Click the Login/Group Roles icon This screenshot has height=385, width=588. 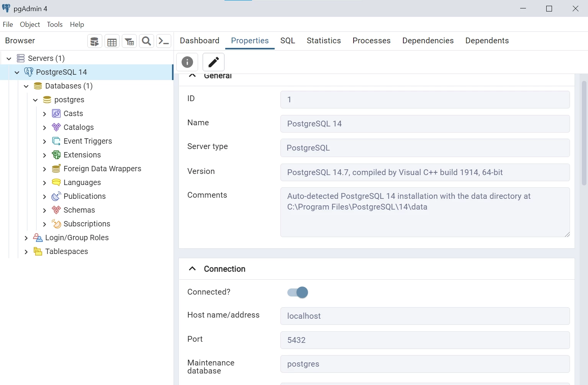[38, 238]
